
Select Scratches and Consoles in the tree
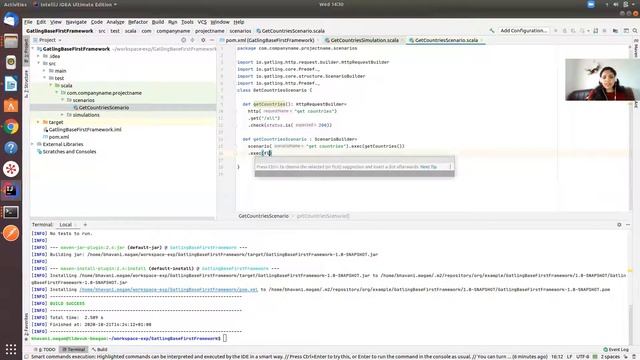click(69, 152)
